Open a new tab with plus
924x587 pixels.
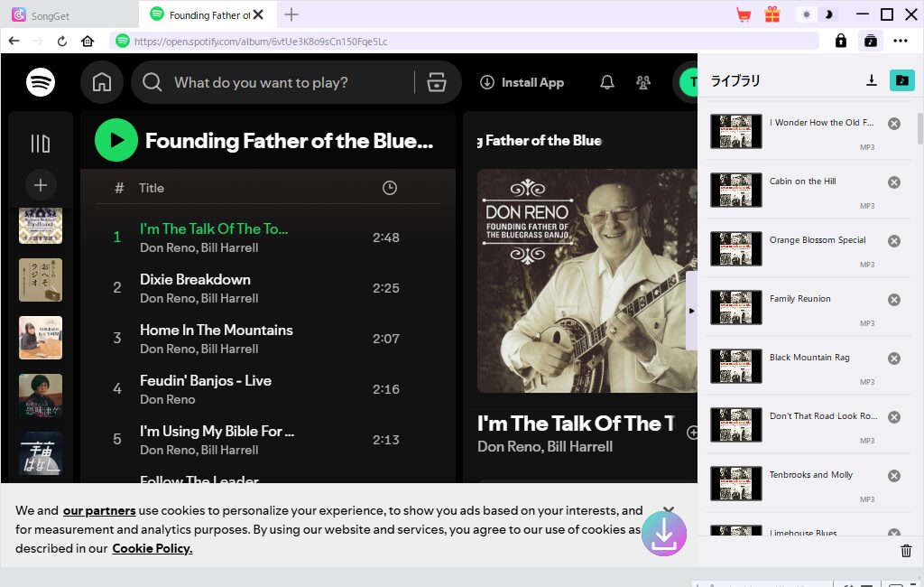pyautogui.click(x=291, y=14)
